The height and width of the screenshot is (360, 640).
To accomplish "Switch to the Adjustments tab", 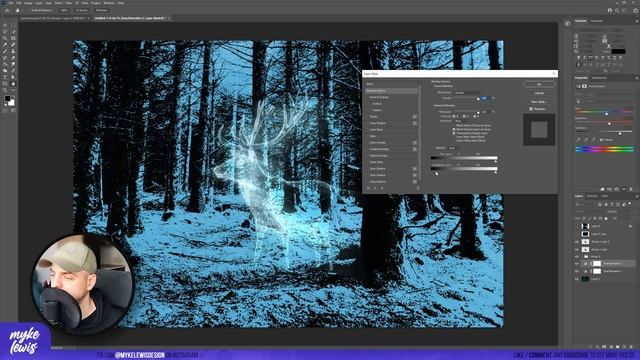I will [599, 78].
